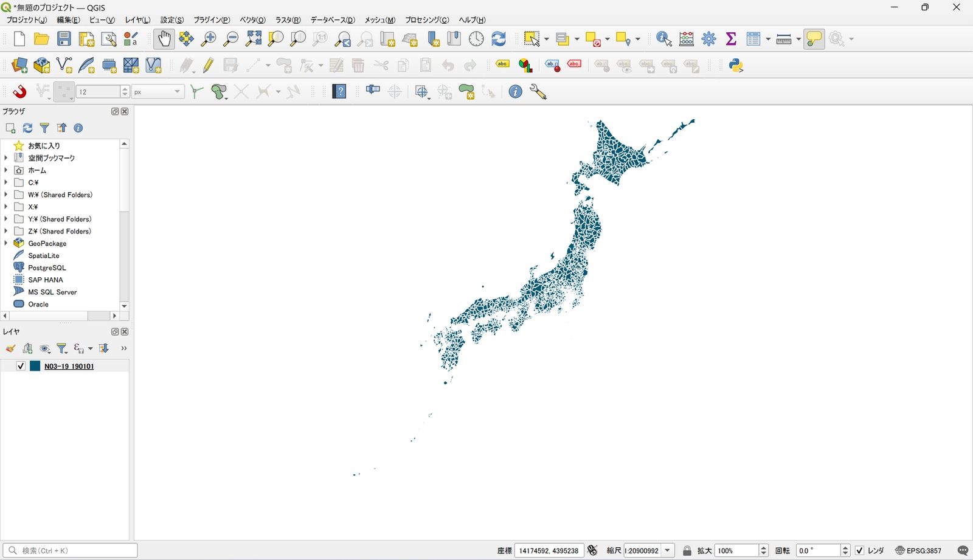Focus the search locator field
This screenshot has width=973, height=560.
[70, 550]
